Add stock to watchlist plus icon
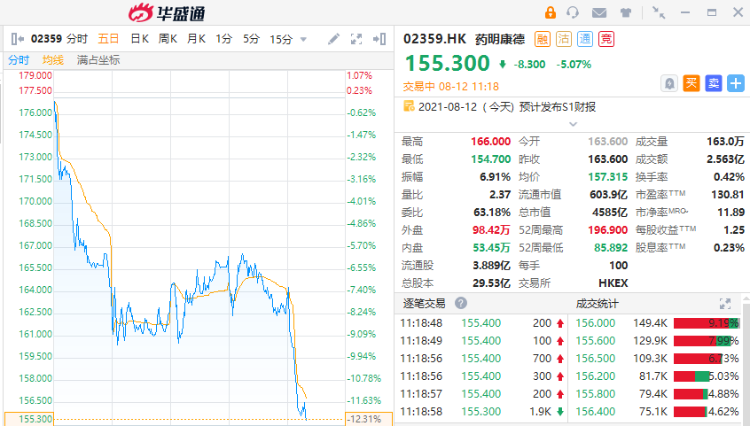 pyautogui.click(x=736, y=84)
